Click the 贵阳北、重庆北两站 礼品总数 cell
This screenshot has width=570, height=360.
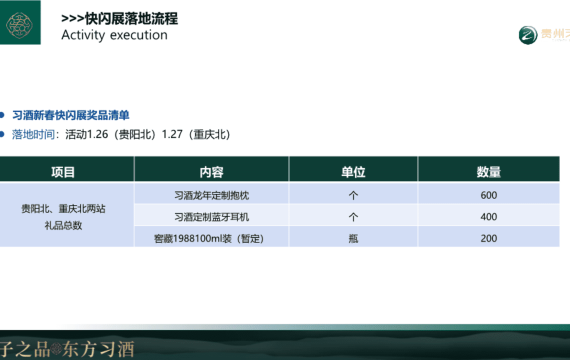tap(67, 215)
